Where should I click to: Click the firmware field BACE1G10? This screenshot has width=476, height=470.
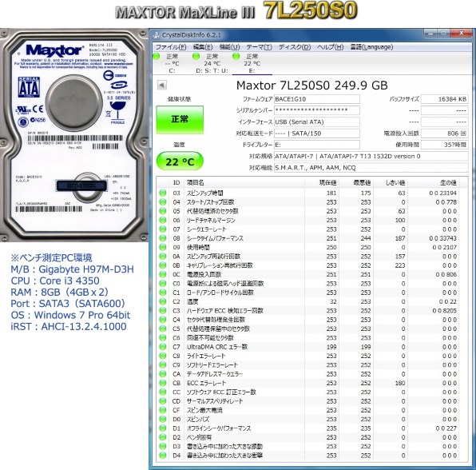(316, 99)
